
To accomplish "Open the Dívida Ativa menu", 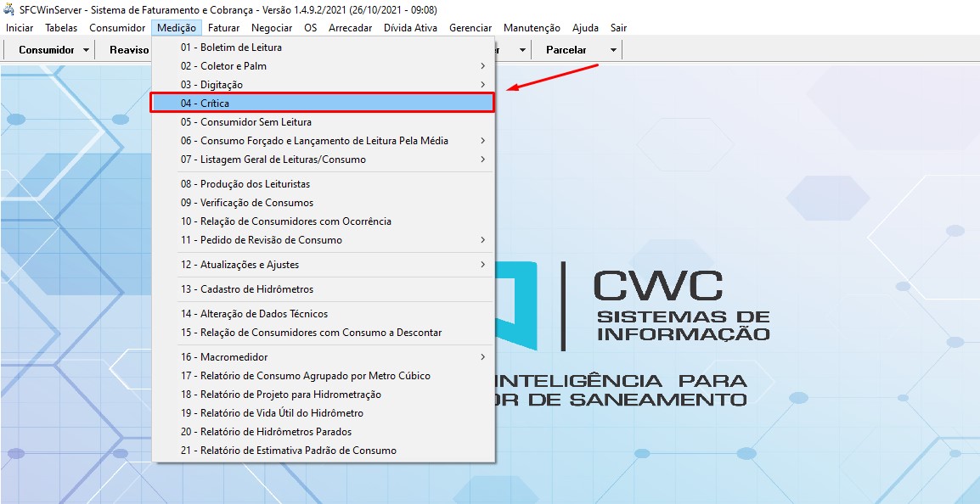I will (410, 27).
